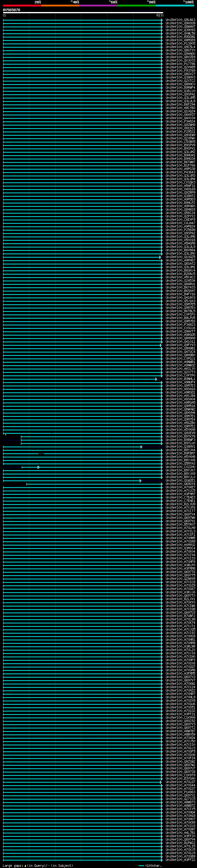Click the query label AV565878
The height and width of the screenshot is (868, 197).
[x=11, y=10]
